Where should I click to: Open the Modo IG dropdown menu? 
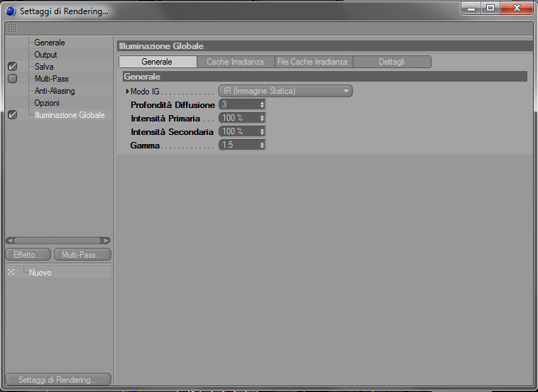coord(285,91)
